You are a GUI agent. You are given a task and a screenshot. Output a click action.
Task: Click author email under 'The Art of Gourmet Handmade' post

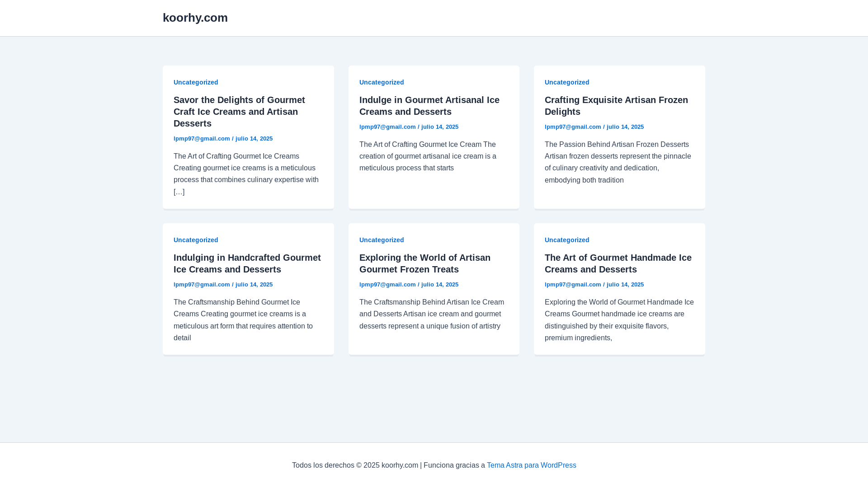573,285
